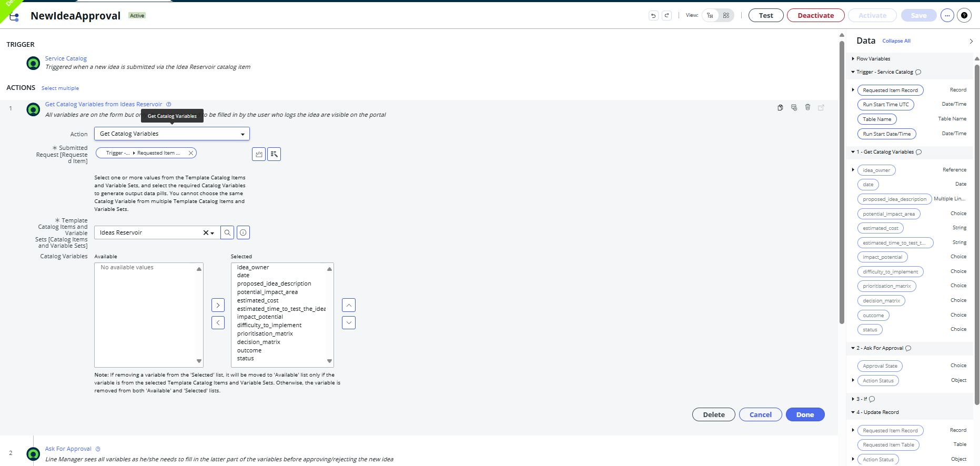Expand the Flow Variables section
The height and width of the screenshot is (466, 980).
pyautogui.click(x=853, y=59)
